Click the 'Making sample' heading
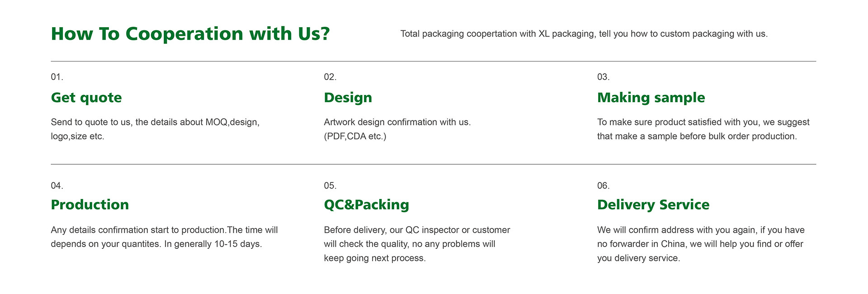Image resolution: width=868 pixels, height=294 pixels. click(651, 98)
